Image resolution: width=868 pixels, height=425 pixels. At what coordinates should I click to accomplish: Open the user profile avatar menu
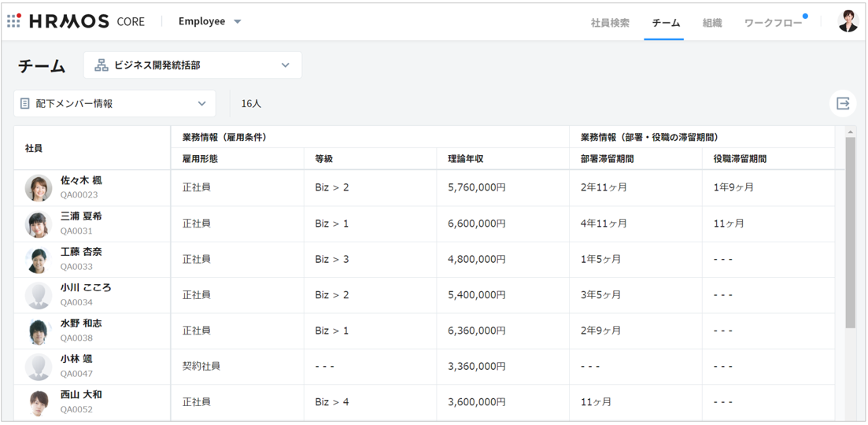(848, 21)
